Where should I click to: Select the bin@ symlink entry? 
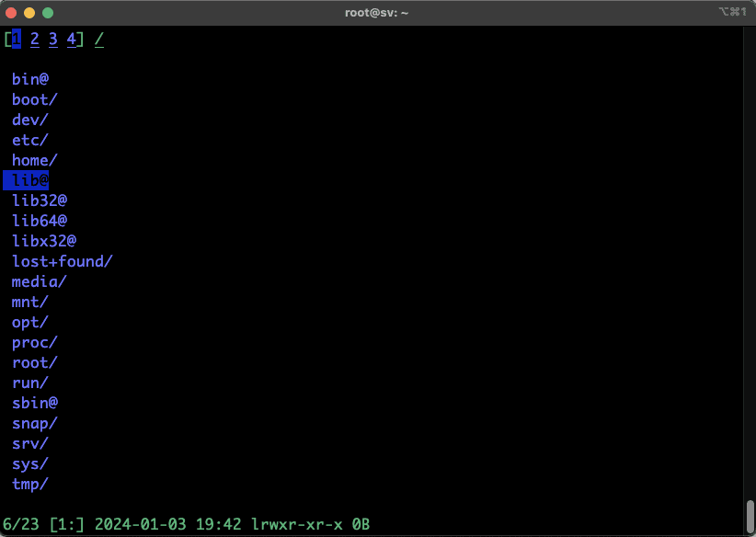coord(30,79)
